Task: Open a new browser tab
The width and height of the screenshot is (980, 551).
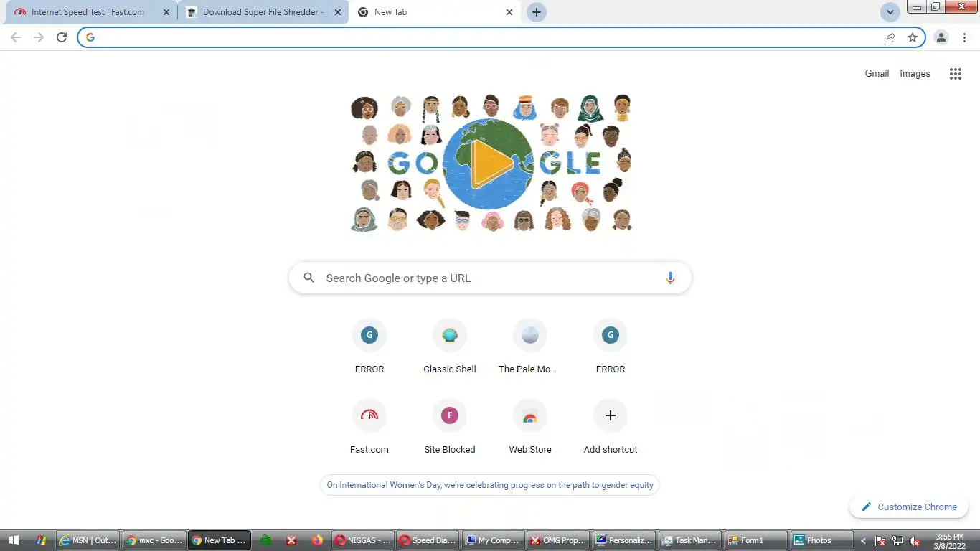Action: [x=537, y=12]
